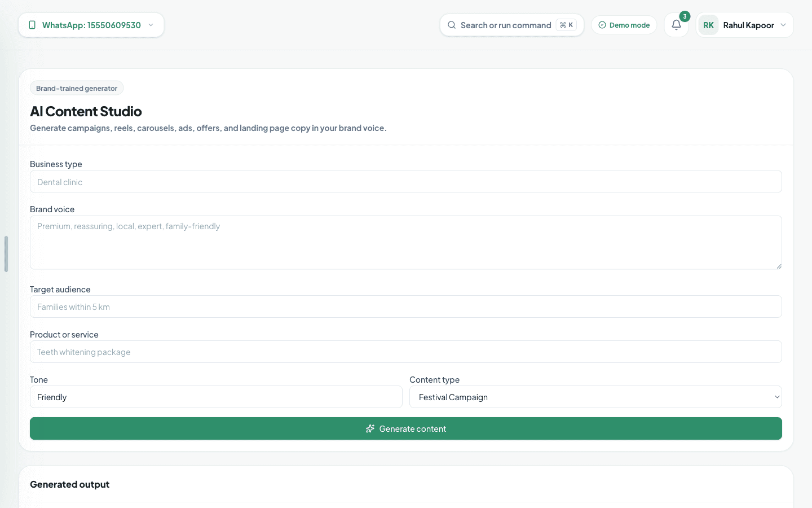Click the Target audience label

pyautogui.click(x=60, y=290)
